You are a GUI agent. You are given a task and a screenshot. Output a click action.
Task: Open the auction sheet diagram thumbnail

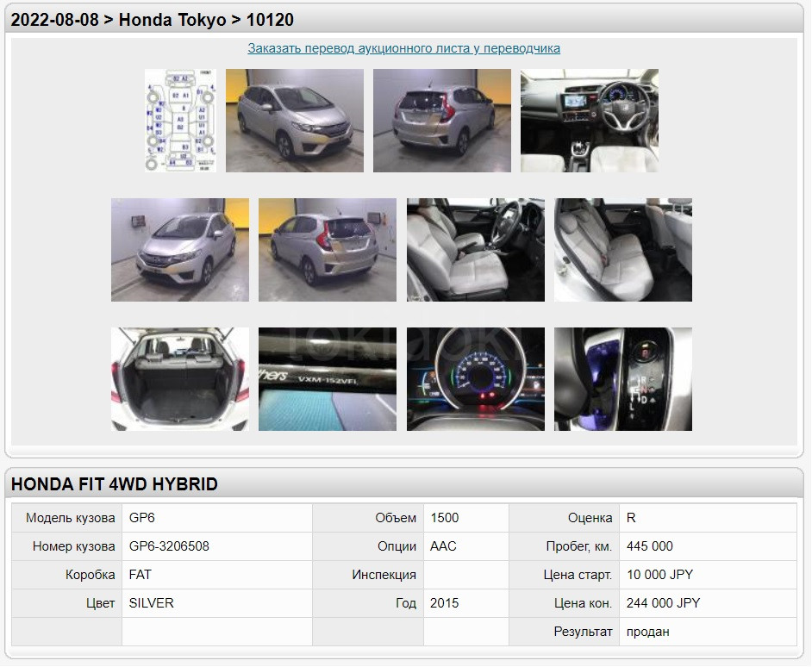(180, 121)
